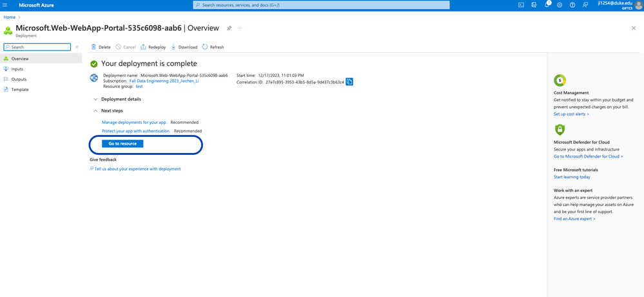Open the Directories and subscriptions filter icon
This screenshot has width=644, height=297.
tap(534, 5)
